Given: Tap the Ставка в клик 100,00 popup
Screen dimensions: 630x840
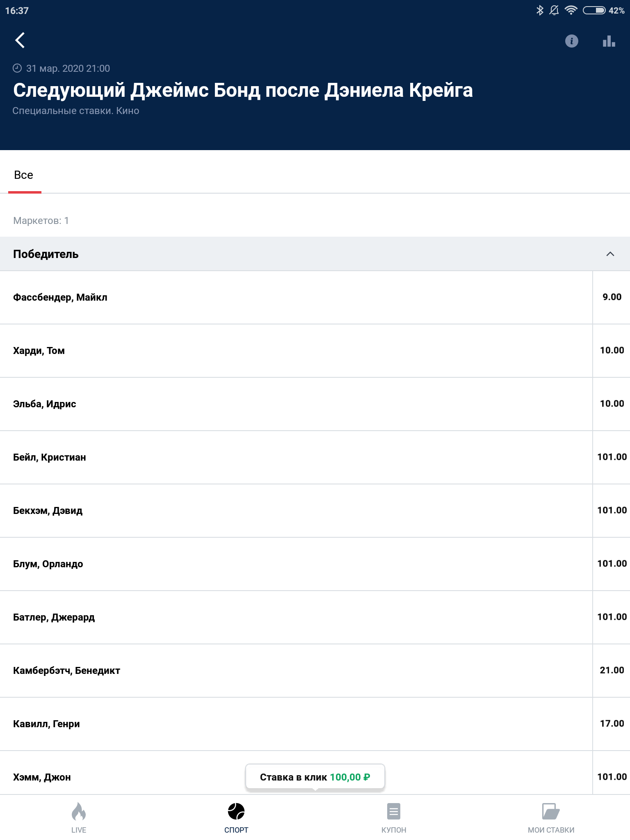Looking at the screenshot, I should click(315, 777).
